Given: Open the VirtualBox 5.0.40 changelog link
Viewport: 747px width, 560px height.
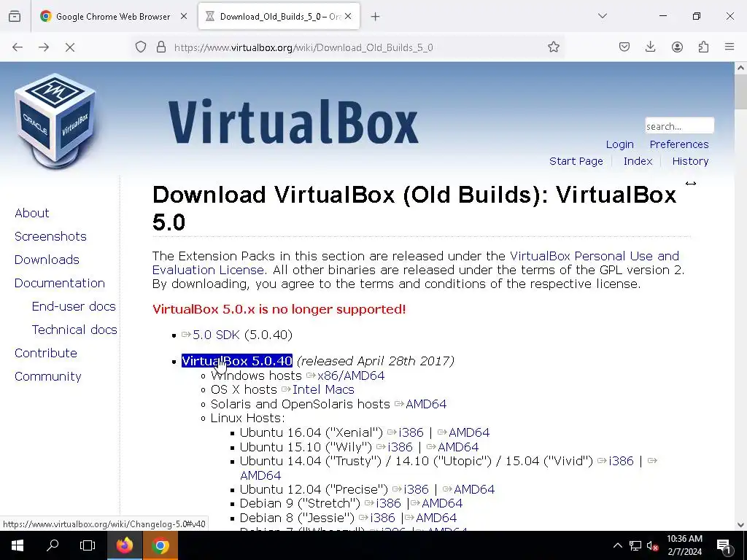Looking at the screenshot, I should (237, 361).
